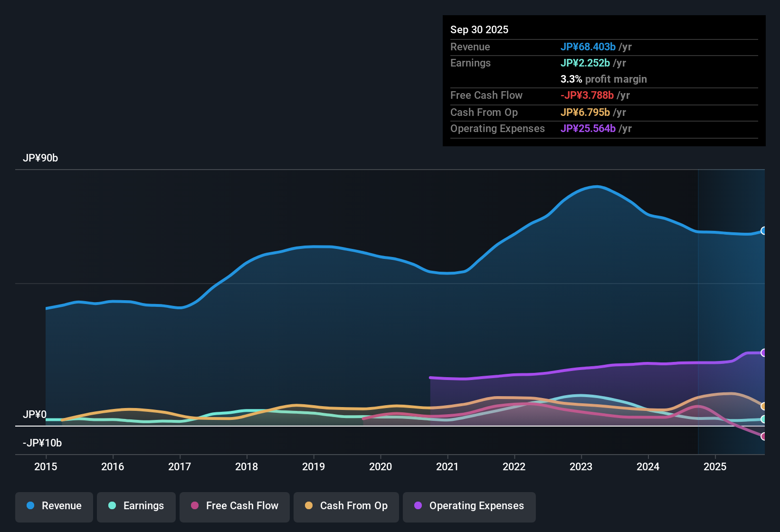Click the Cash From Op legend dot icon

pos(309,506)
